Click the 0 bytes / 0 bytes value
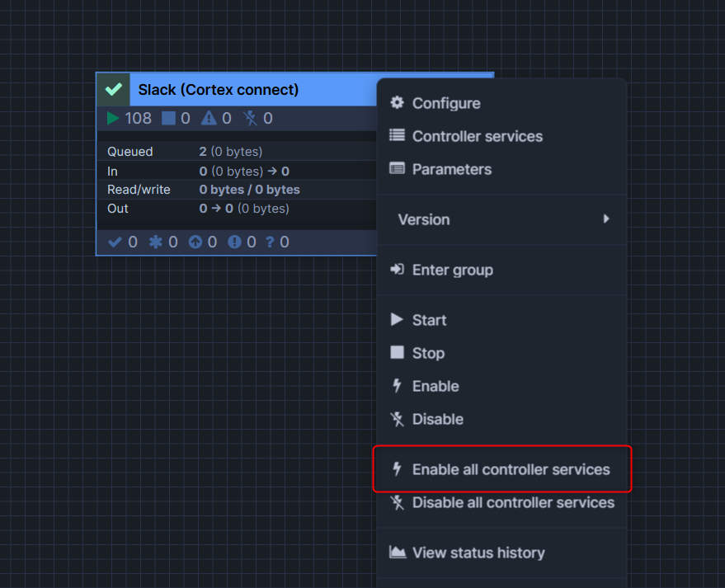The width and height of the screenshot is (725, 588). click(x=250, y=190)
